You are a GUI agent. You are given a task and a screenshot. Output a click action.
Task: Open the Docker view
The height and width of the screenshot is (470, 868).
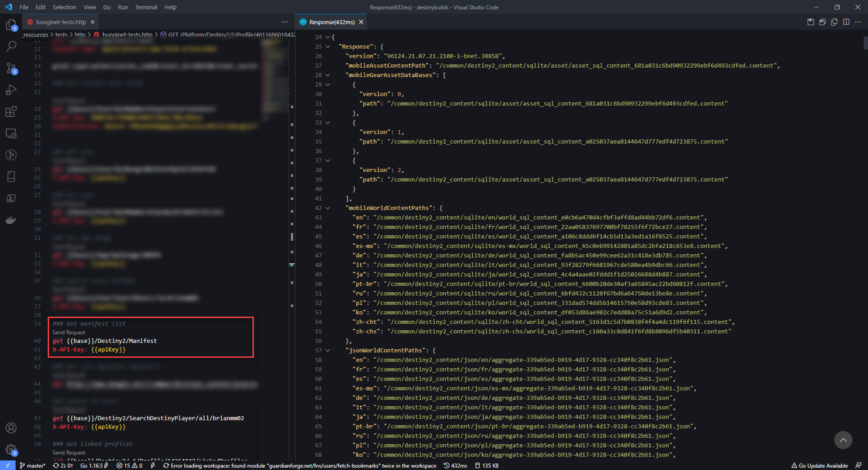(11, 220)
